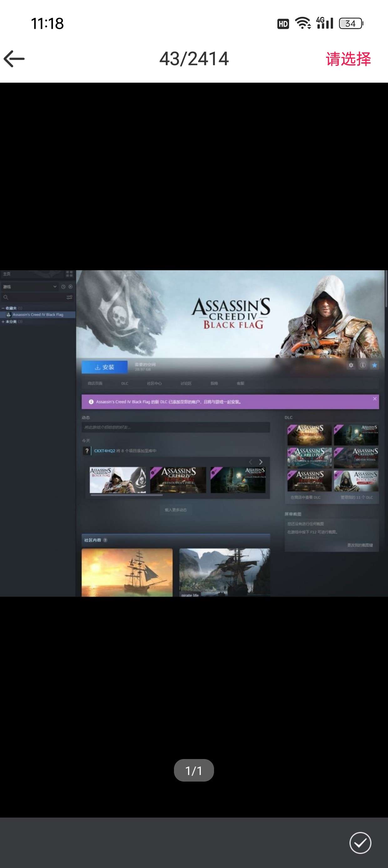Tap the HD status bar icon
388x868 pixels.
[283, 23]
